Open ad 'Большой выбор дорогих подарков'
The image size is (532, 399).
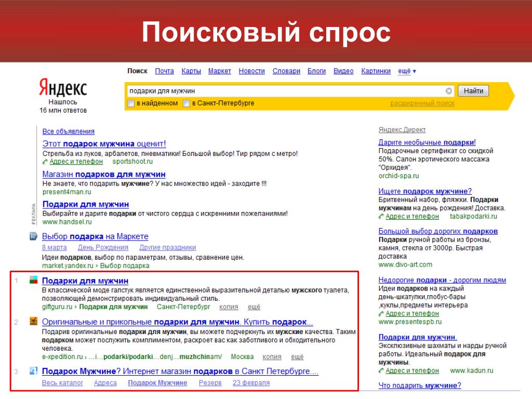438,231
